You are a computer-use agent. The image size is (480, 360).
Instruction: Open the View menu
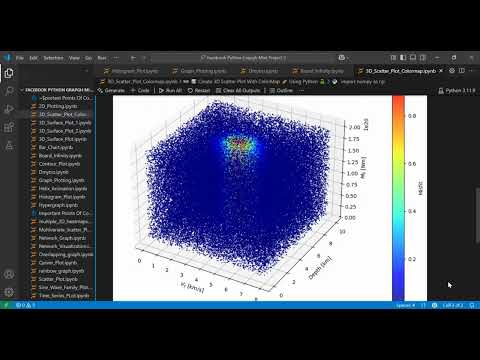point(74,58)
